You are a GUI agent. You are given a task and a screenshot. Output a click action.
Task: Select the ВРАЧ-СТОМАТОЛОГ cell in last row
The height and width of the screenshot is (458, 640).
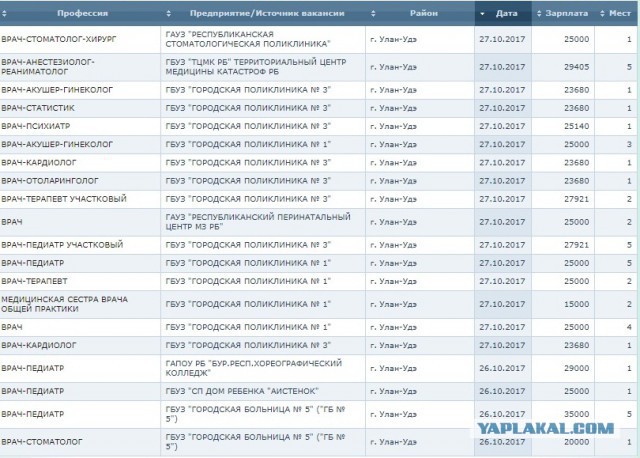[x=80, y=442]
